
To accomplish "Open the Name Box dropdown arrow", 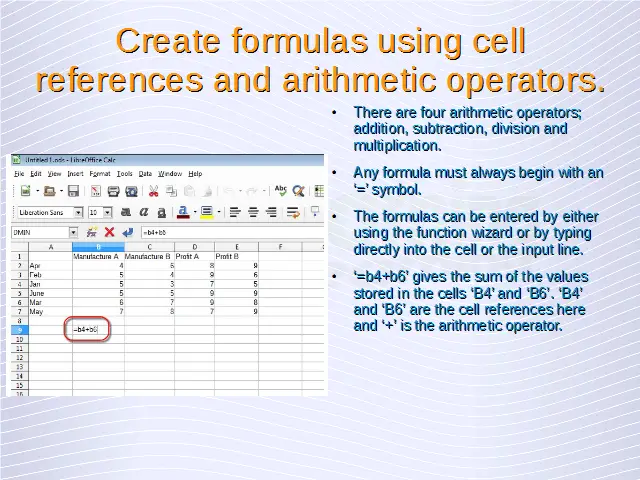I will point(73,232).
